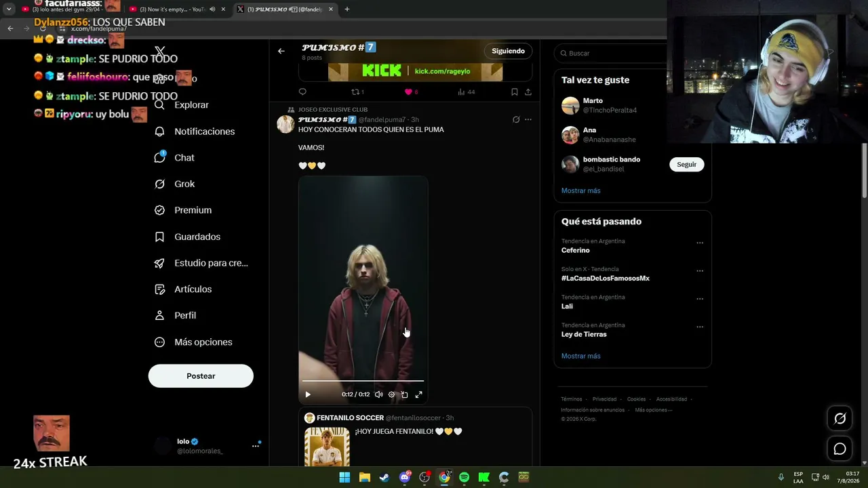Open the Privacidad footer link

pyautogui.click(x=604, y=399)
